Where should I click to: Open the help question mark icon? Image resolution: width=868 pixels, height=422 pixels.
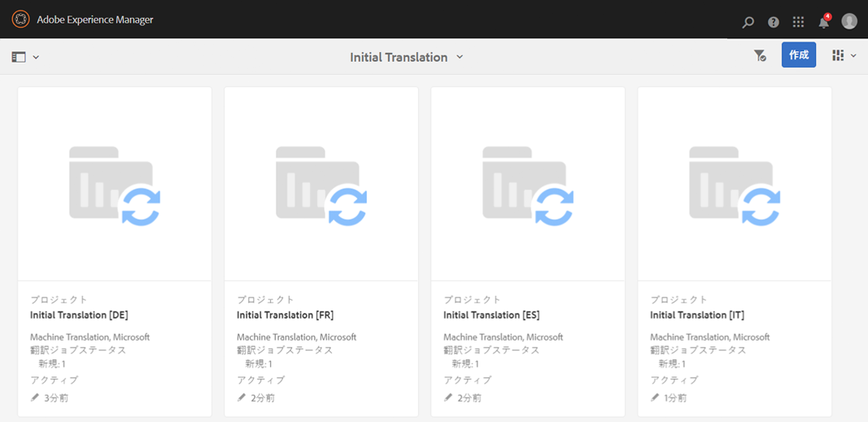coord(774,22)
